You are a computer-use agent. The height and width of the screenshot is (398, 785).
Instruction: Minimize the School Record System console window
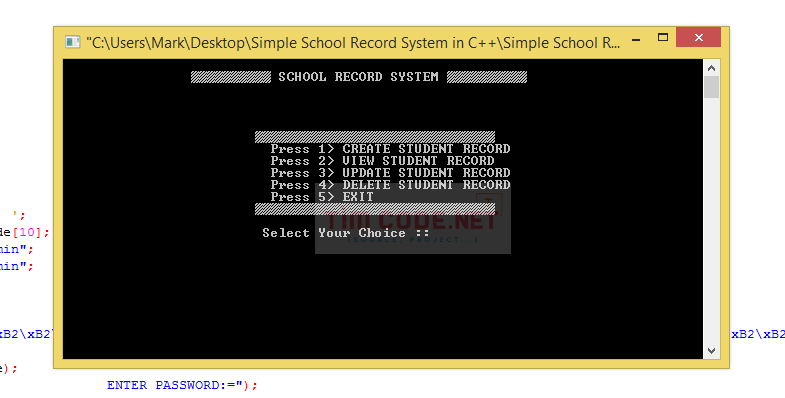636,39
